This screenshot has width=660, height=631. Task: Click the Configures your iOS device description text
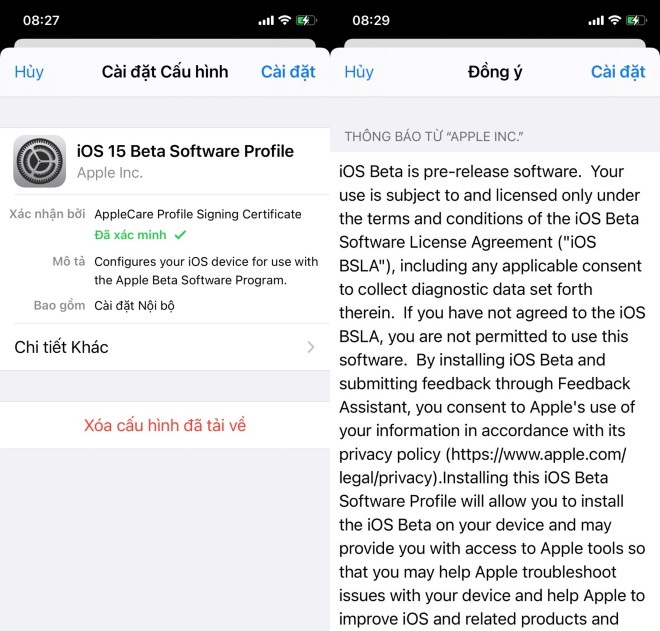pos(206,271)
